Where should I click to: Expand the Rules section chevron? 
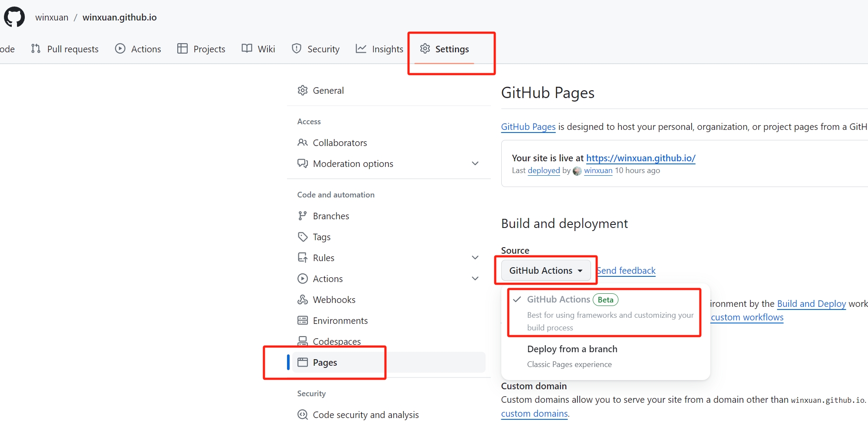tap(475, 258)
